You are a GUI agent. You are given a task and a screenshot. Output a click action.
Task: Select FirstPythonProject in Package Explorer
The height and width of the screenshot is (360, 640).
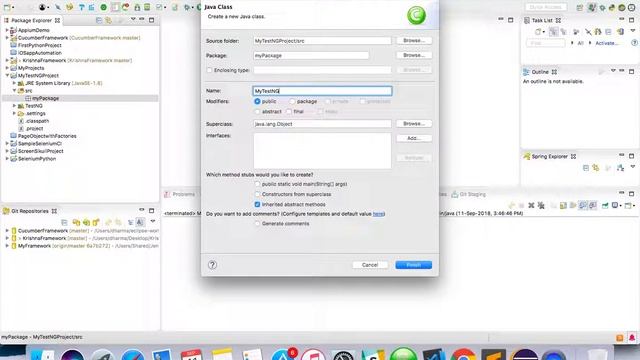[x=39, y=45]
